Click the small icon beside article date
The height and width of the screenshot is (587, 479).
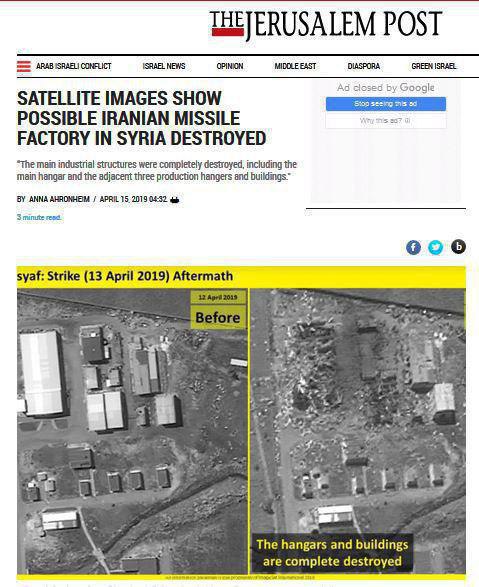[x=174, y=200]
